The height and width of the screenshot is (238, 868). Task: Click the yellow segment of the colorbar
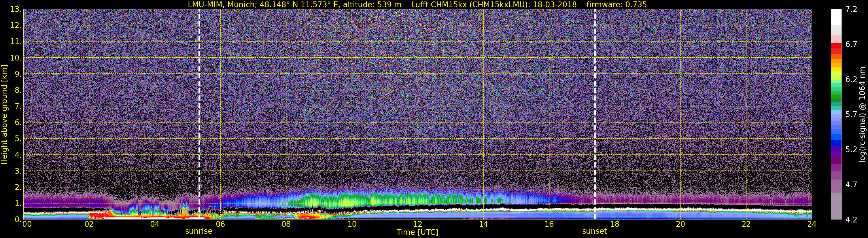836,69
